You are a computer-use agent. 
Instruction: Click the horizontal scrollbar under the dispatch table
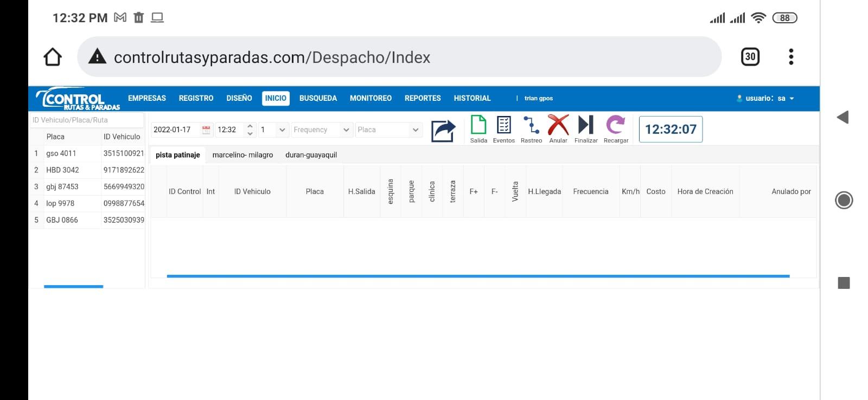click(478, 276)
